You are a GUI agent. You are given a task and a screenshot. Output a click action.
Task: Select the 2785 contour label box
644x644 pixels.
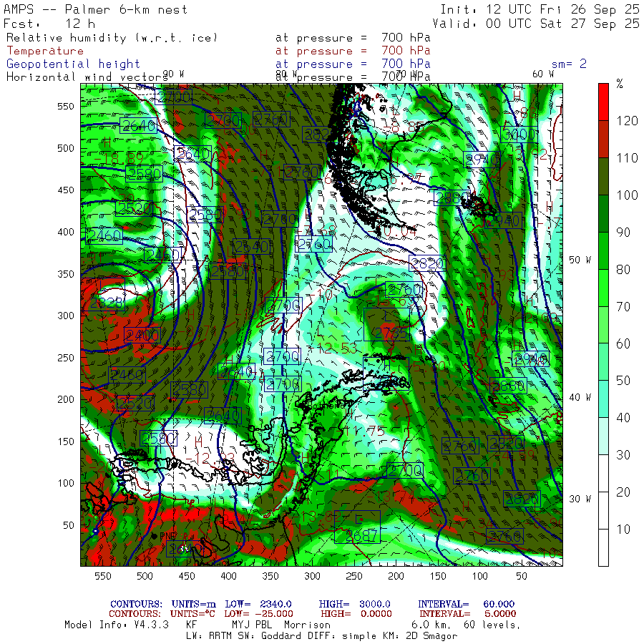(386, 332)
